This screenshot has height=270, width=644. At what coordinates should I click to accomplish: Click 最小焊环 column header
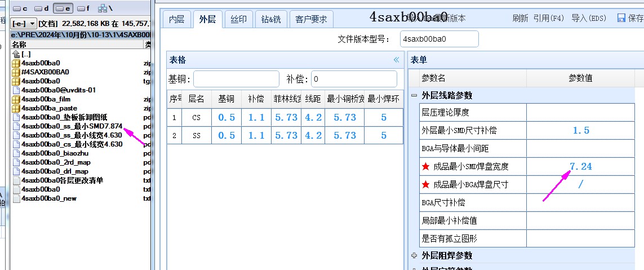pyautogui.click(x=384, y=99)
